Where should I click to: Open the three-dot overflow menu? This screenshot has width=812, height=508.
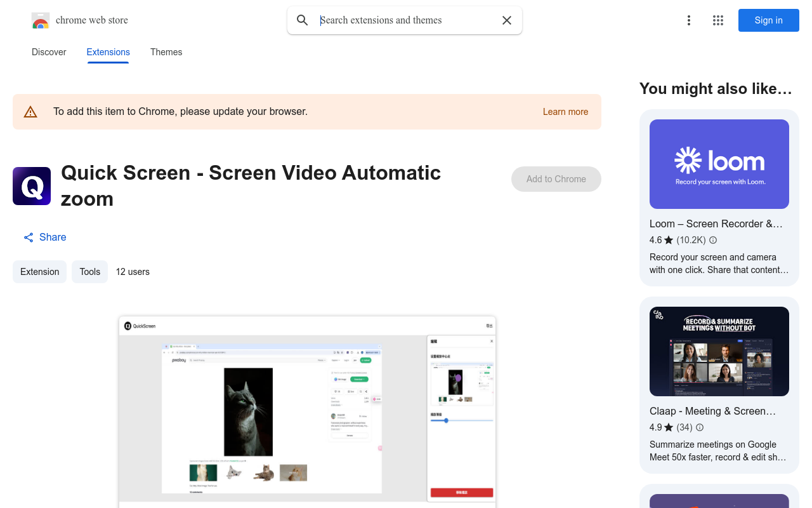(x=689, y=20)
